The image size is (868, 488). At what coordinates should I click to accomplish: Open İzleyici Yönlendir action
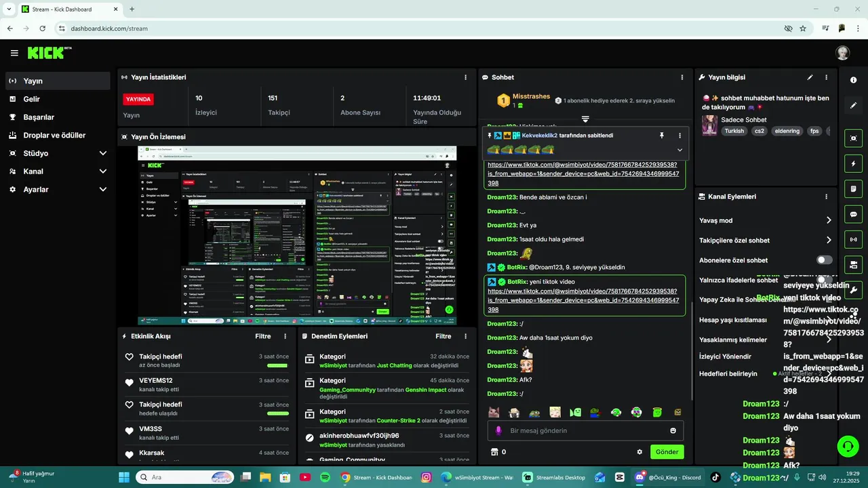765,357
